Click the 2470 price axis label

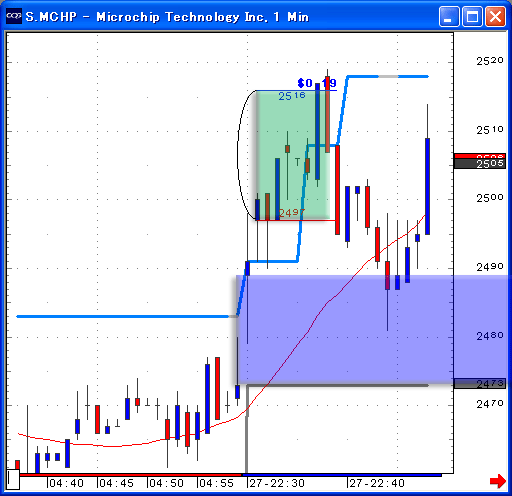tap(489, 404)
